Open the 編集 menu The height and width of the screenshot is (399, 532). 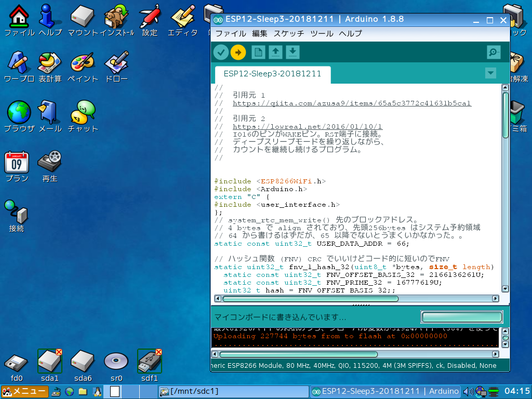point(260,34)
